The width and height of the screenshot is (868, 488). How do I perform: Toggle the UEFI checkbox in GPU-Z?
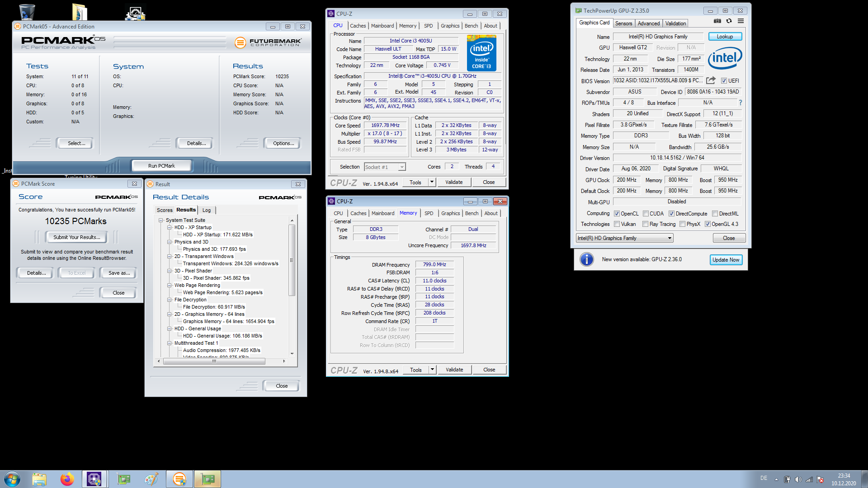tap(724, 81)
